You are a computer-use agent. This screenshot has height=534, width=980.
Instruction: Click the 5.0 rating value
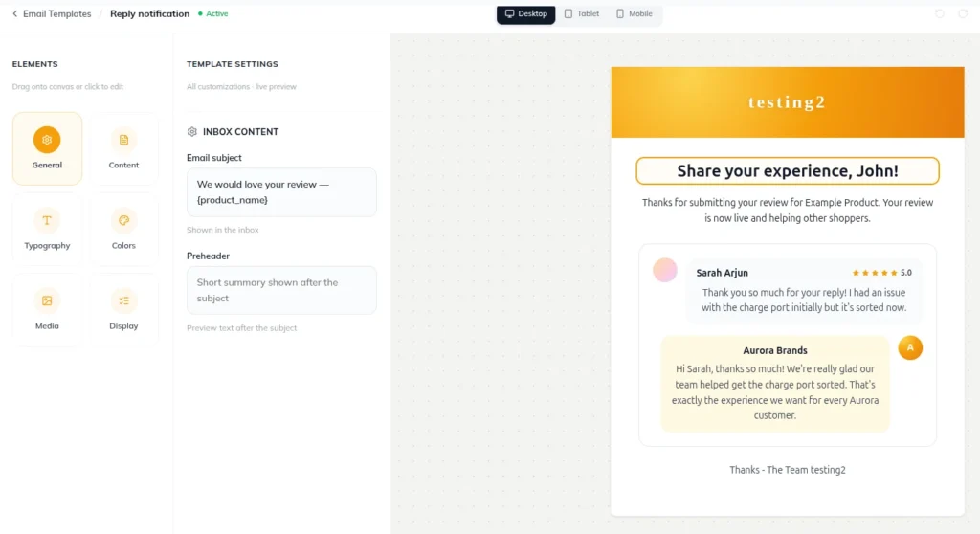pyautogui.click(x=906, y=273)
